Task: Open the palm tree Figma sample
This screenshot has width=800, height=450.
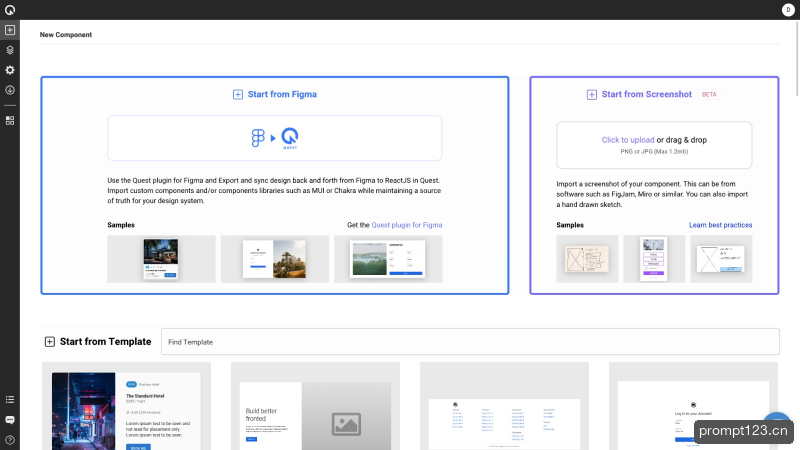Action: click(x=274, y=259)
